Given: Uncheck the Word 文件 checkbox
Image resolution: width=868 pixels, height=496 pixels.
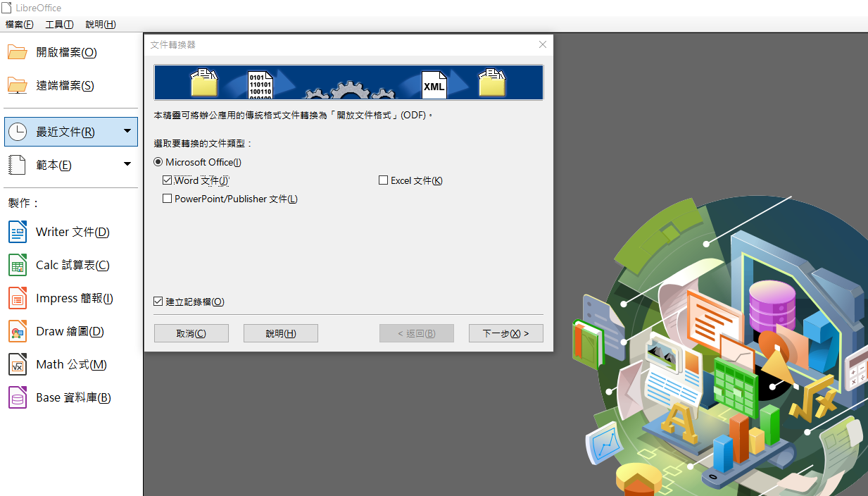Looking at the screenshot, I should [168, 180].
